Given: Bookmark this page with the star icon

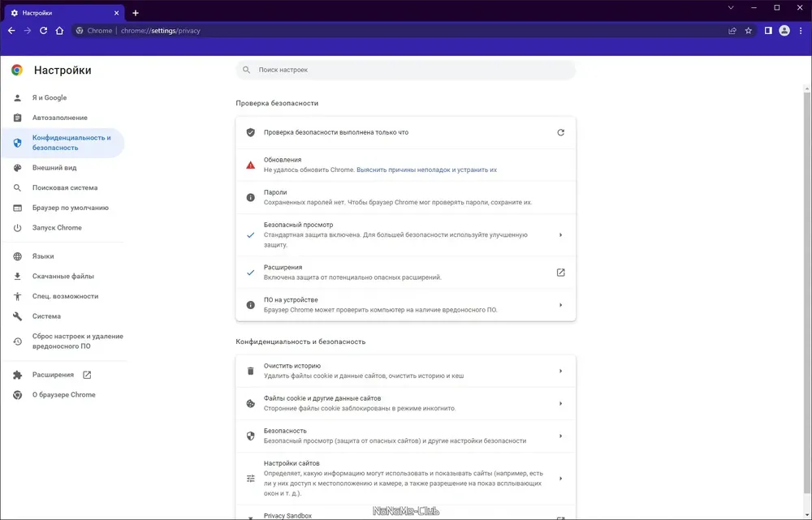Looking at the screenshot, I should point(749,31).
